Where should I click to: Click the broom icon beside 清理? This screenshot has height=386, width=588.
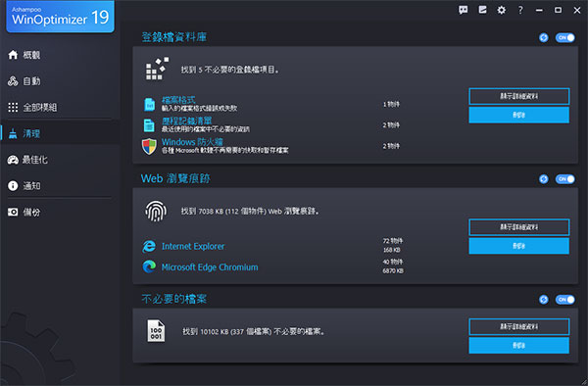[13, 133]
